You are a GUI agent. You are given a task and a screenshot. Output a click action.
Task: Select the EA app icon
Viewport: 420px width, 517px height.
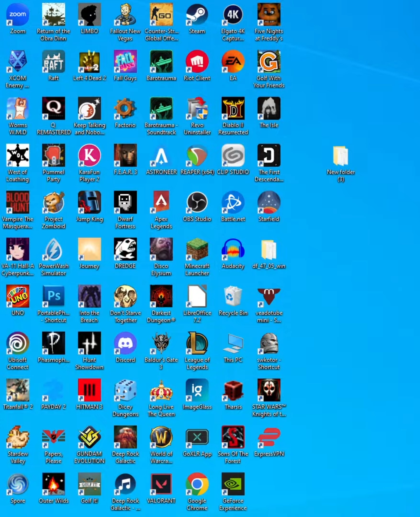[233, 62]
